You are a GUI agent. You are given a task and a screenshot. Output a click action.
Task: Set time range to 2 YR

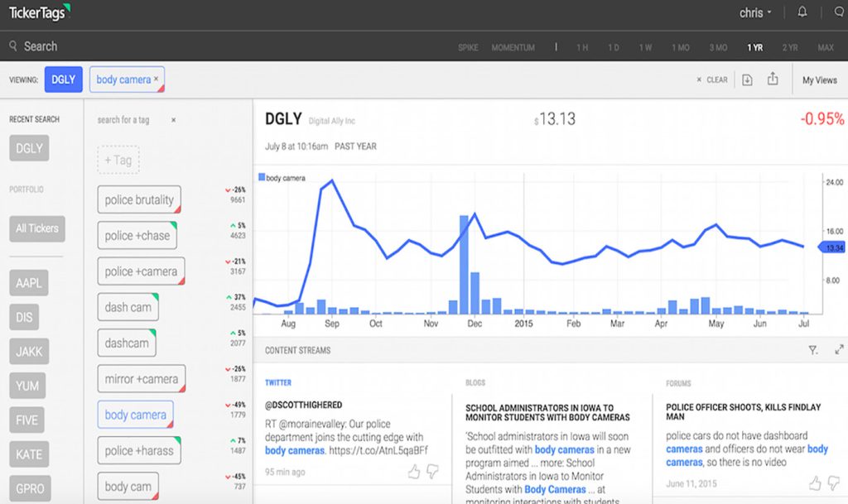click(x=790, y=47)
